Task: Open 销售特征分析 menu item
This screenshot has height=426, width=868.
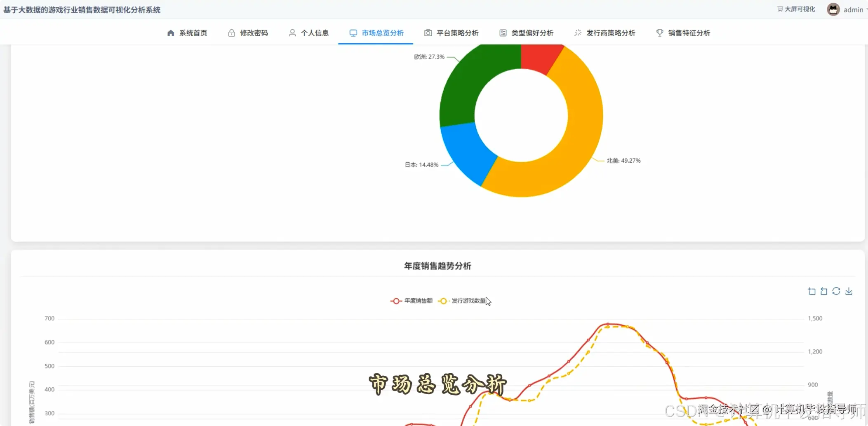Action: (683, 33)
